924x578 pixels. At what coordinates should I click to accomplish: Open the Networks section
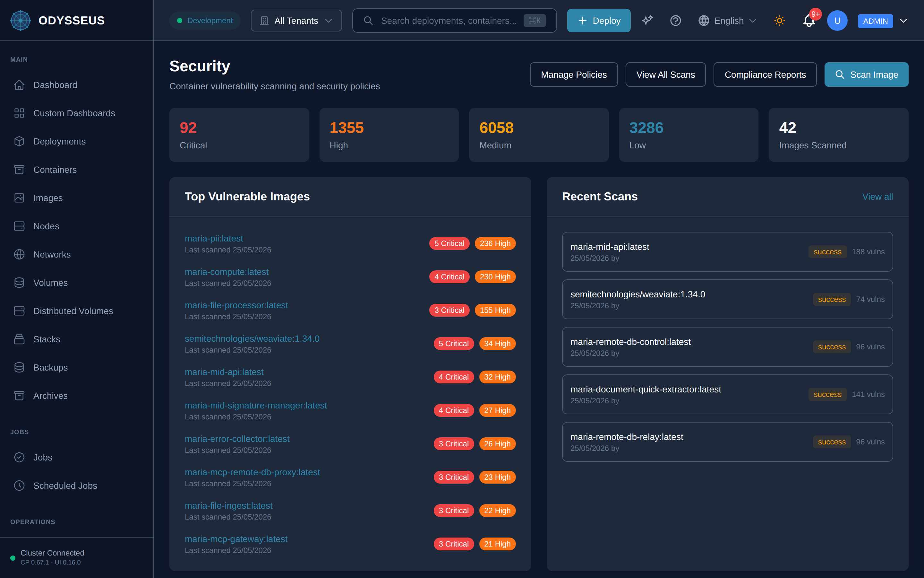tap(76, 255)
